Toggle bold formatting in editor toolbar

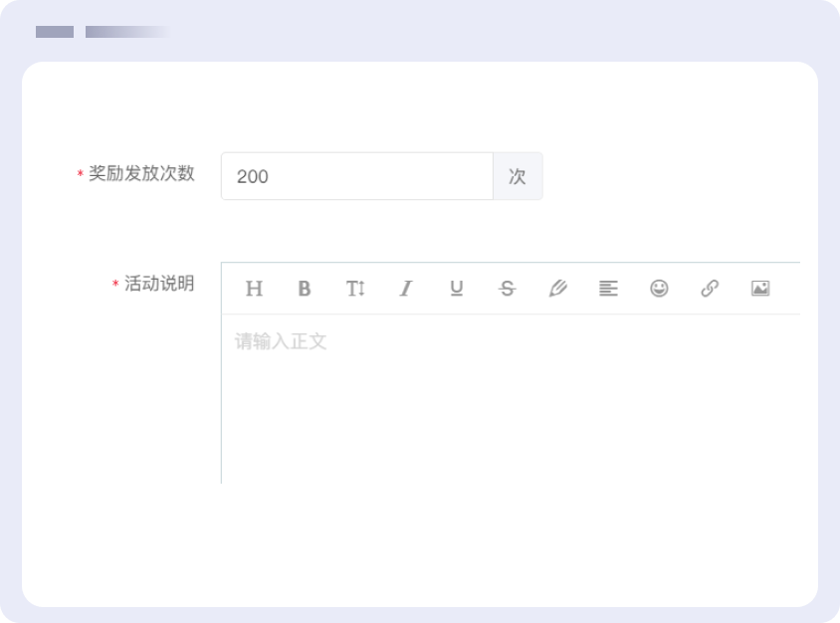point(305,289)
